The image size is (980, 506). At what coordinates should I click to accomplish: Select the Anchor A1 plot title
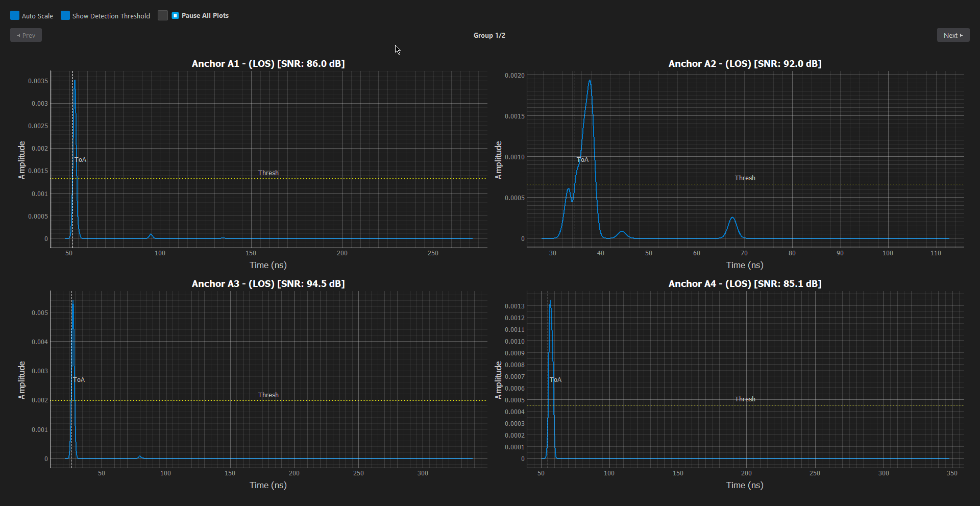coord(268,63)
